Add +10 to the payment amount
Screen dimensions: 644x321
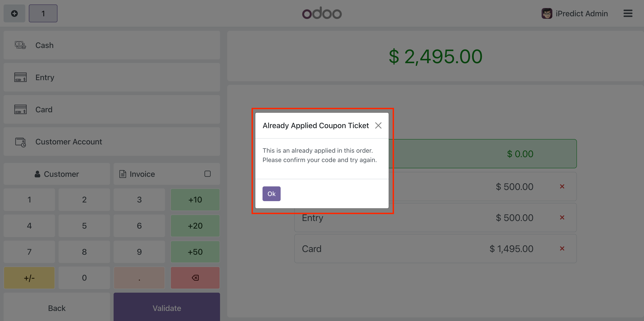pyautogui.click(x=195, y=200)
